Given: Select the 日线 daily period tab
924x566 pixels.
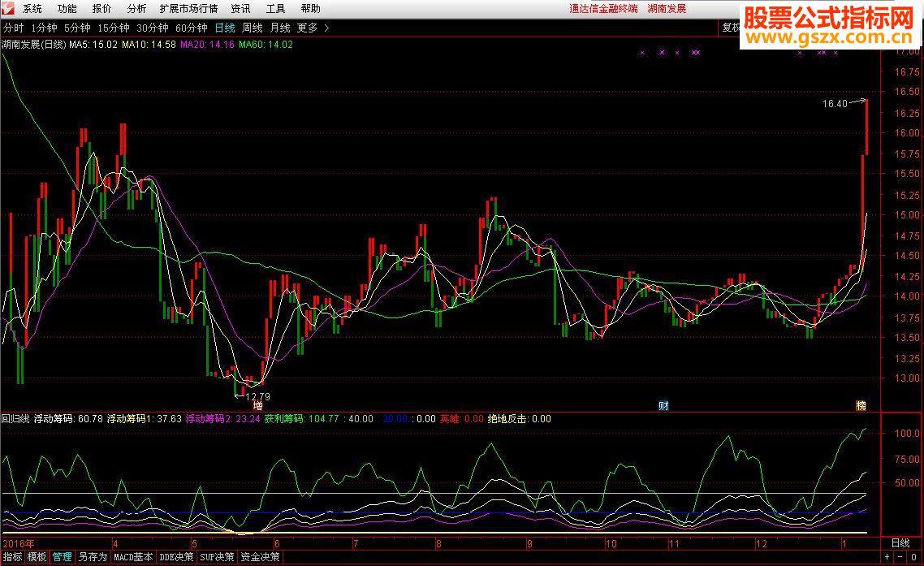Looking at the screenshot, I should [225, 28].
